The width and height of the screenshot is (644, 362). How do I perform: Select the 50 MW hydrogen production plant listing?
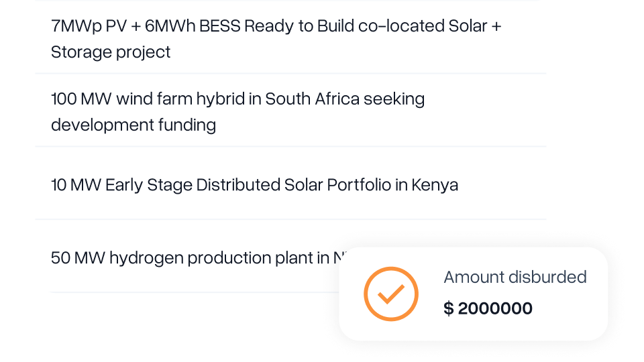[193, 257]
